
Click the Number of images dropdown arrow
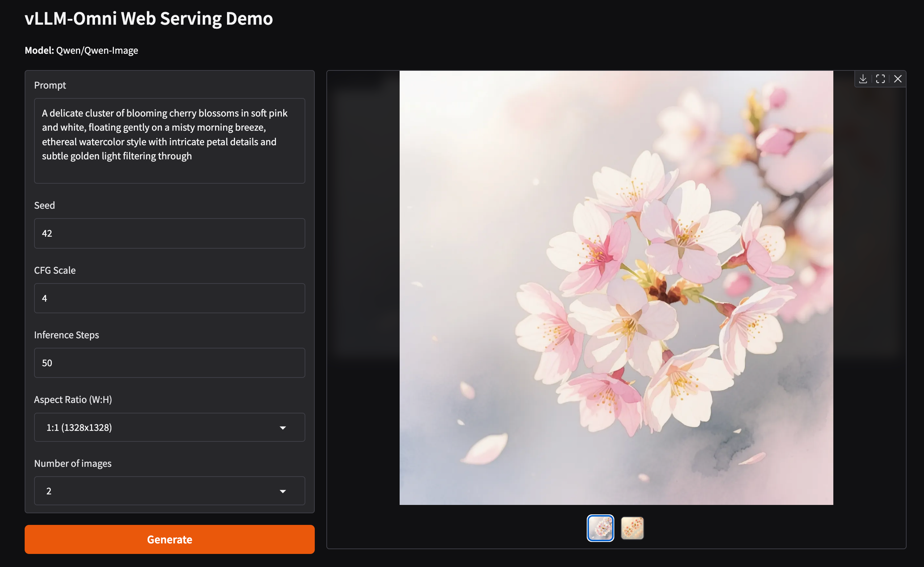pyautogui.click(x=283, y=491)
